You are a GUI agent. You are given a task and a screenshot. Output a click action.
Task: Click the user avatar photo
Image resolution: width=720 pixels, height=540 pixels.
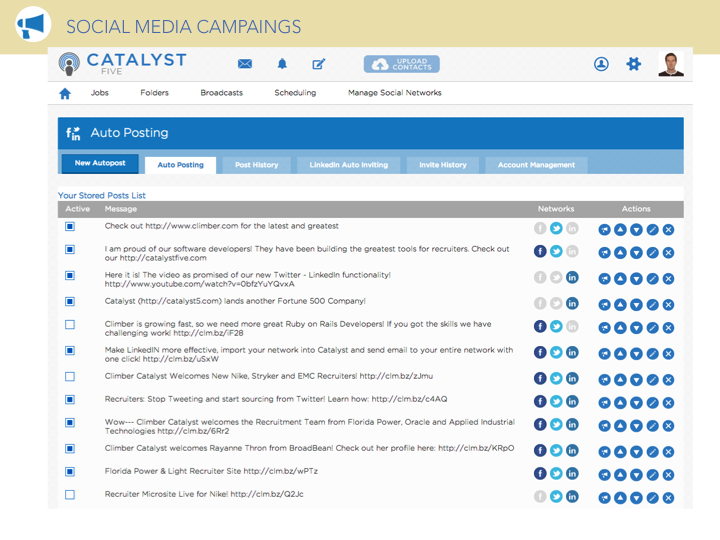click(x=671, y=64)
